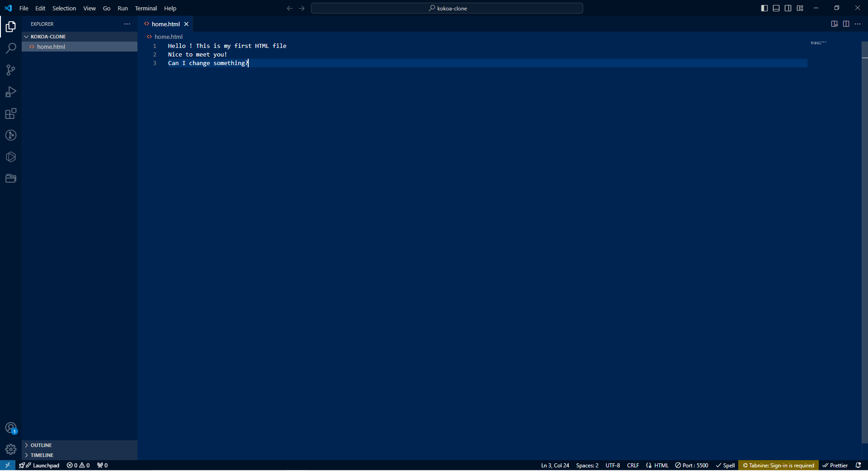
Task: Open the Customize Layout icon
Action: pyautogui.click(x=800, y=8)
